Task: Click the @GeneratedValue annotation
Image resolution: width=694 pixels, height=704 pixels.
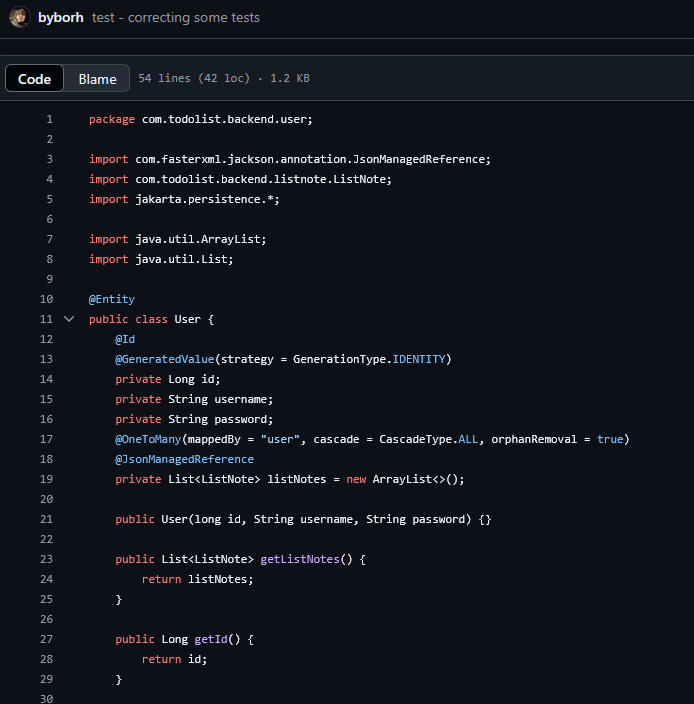Action: pyautogui.click(x=166, y=359)
